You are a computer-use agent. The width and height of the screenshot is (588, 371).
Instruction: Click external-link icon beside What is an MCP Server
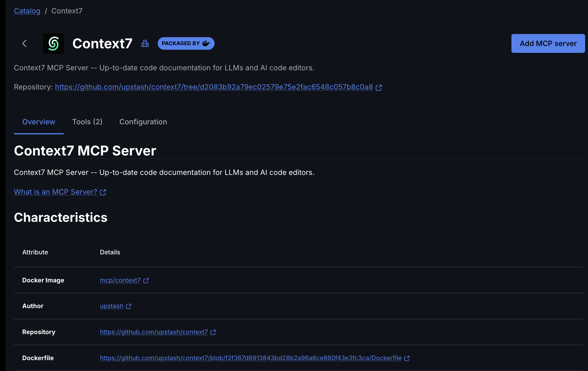pyautogui.click(x=103, y=192)
